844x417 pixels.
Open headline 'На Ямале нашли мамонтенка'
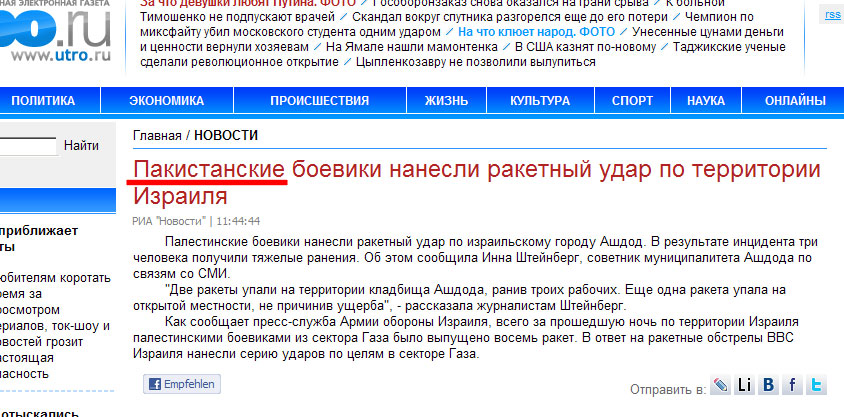click(411, 47)
